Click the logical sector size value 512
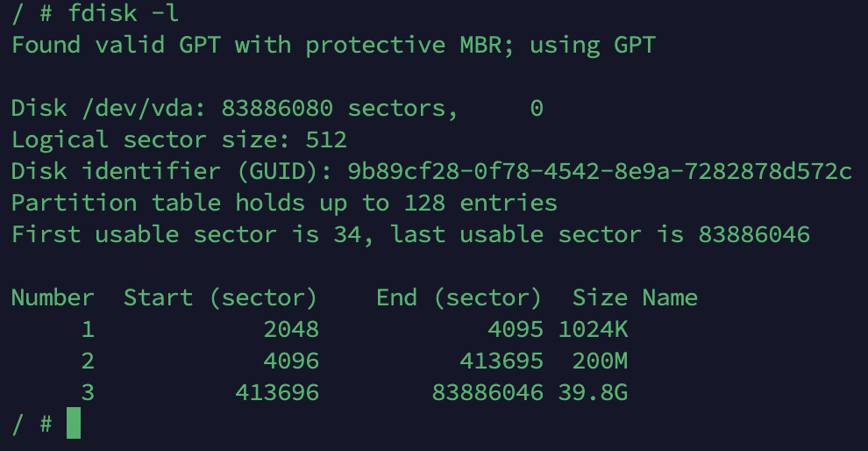This screenshot has width=868, height=451. (326, 140)
